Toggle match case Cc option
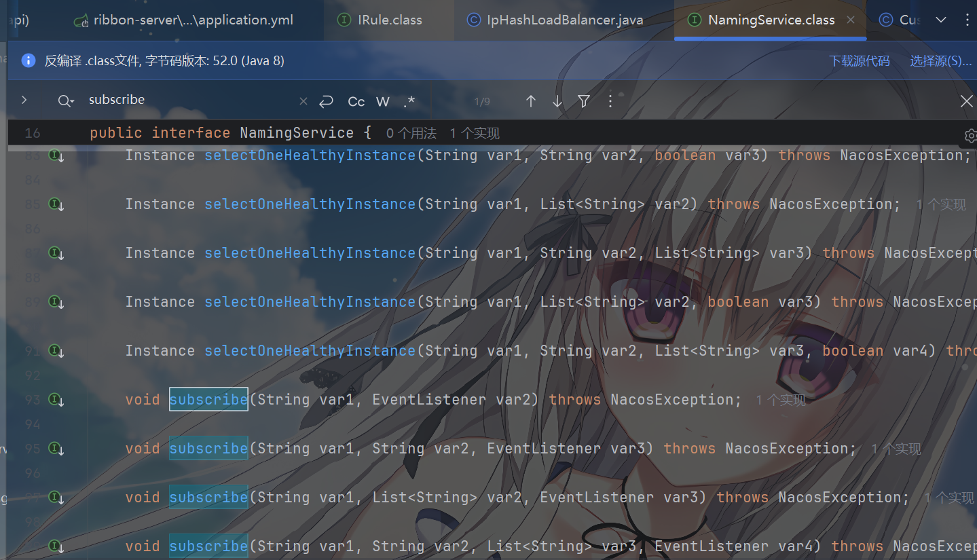977x560 pixels. pyautogui.click(x=356, y=101)
